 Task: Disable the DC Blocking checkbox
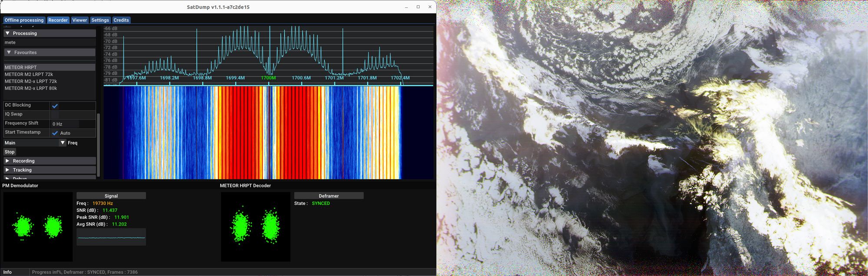point(55,106)
